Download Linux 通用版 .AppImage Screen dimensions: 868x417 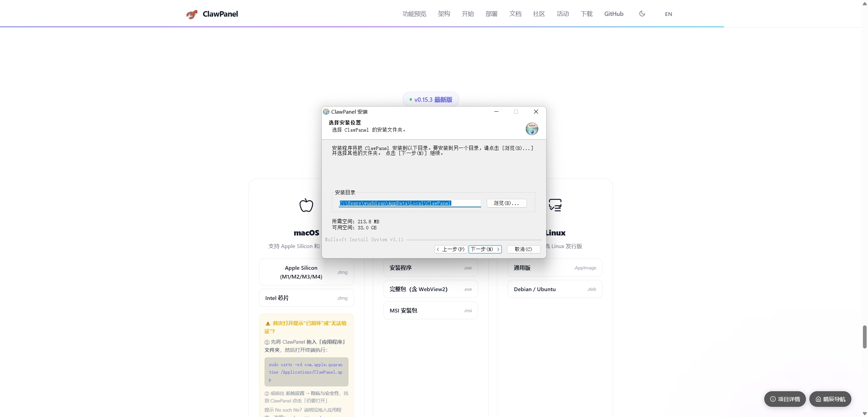(555, 268)
